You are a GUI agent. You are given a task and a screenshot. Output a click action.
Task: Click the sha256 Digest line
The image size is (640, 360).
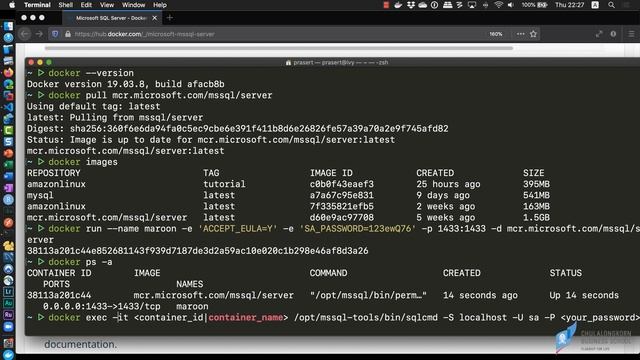tap(238, 129)
